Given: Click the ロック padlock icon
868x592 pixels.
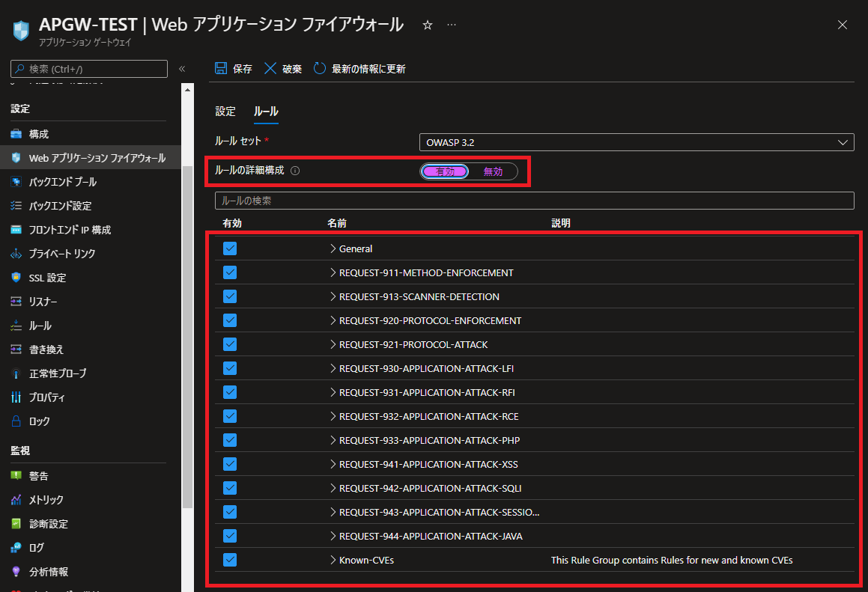Looking at the screenshot, I should point(16,421).
